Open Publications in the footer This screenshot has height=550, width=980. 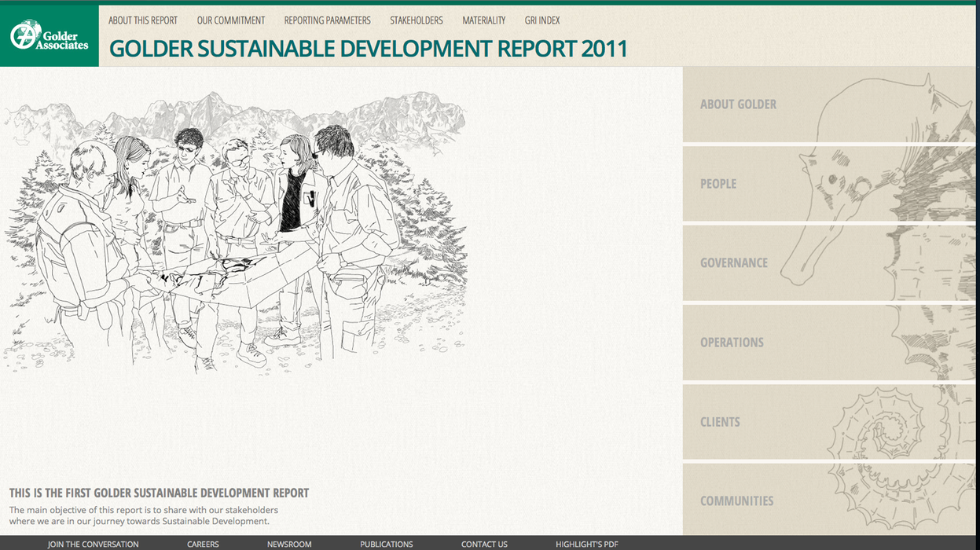[x=386, y=544]
